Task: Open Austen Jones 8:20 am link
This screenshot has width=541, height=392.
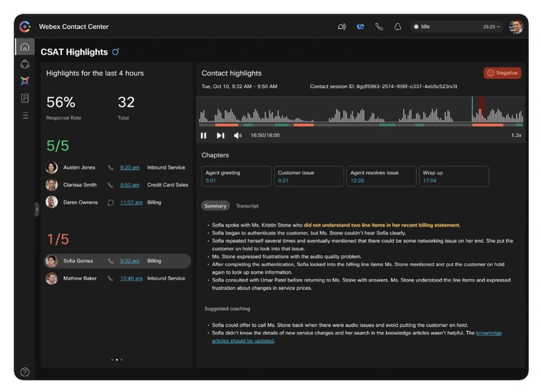Action: tap(130, 168)
